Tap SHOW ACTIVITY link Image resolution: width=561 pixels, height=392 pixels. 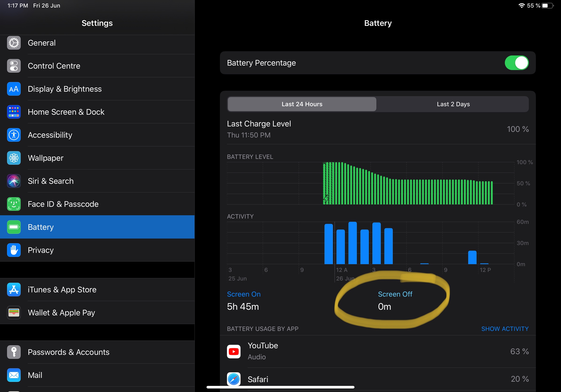pos(505,329)
